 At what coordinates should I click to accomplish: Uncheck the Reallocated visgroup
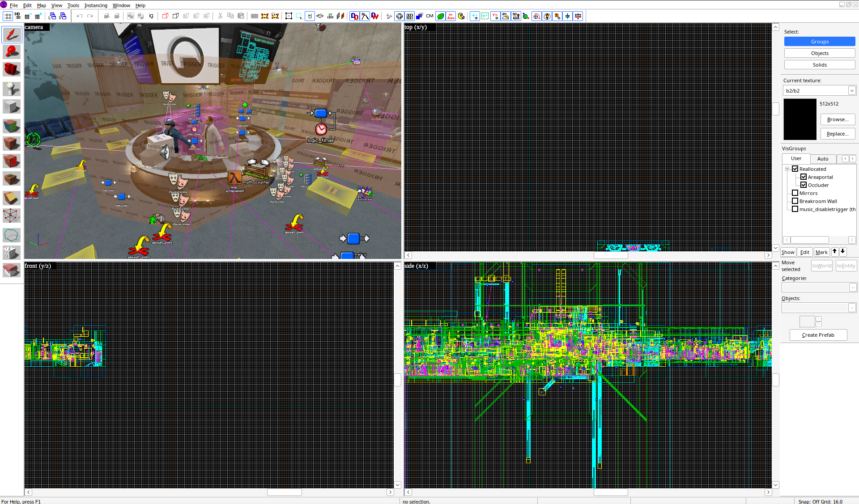pos(795,169)
